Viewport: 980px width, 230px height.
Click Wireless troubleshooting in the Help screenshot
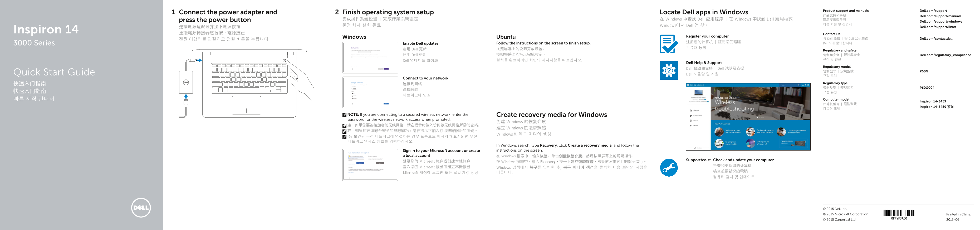(x=734, y=105)
